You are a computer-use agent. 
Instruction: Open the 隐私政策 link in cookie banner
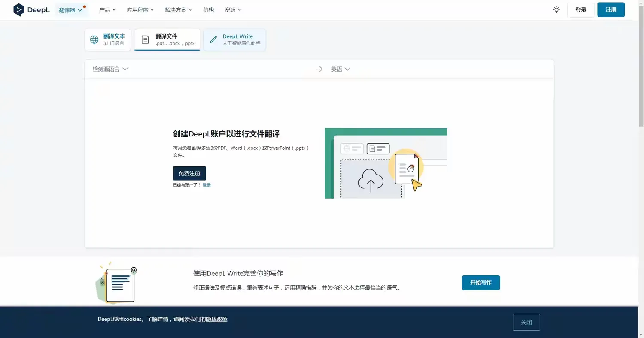pyautogui.click(x=216, y=319)
